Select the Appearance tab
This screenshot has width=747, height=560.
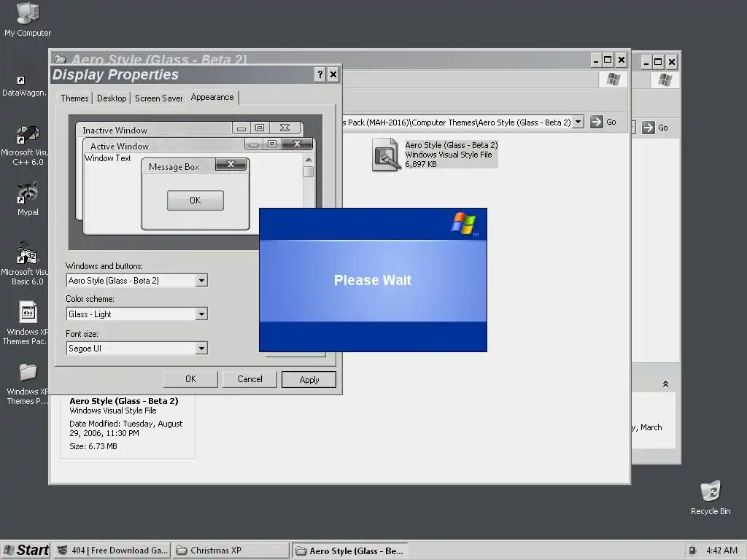212,97
